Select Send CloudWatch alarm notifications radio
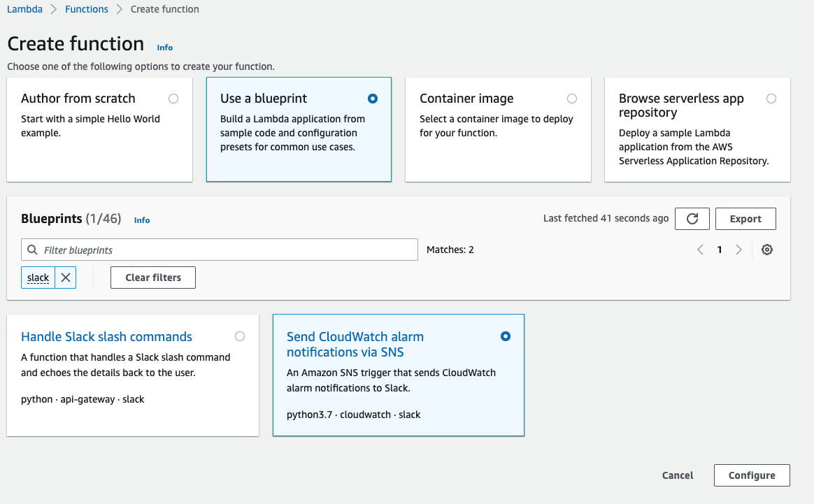The image size is (814, 504). pyautogui.click(x=506, y=336)
